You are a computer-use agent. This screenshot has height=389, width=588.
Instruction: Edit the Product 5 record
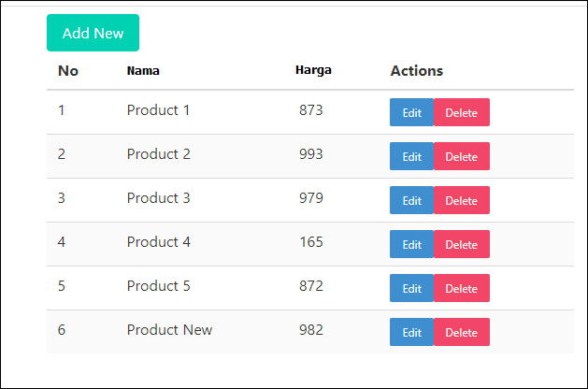[x=411, y=289]
